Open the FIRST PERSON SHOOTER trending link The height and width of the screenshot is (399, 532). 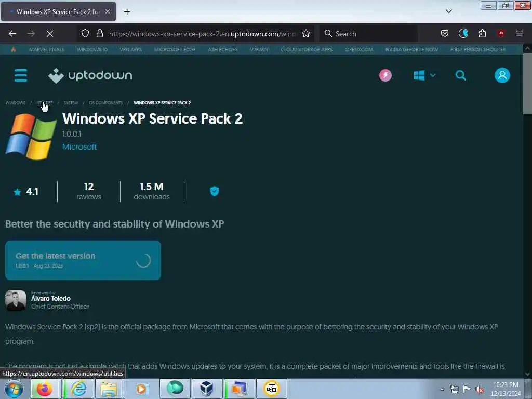coord(478,49)
